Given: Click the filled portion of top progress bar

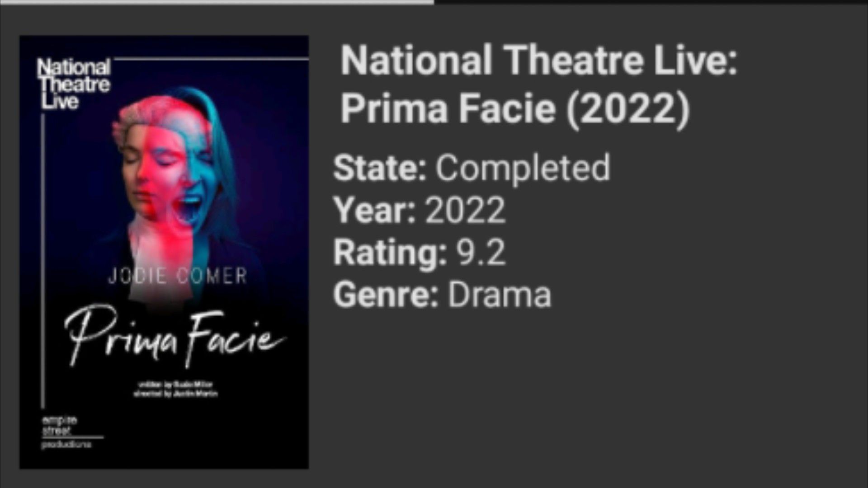Looking at the screenshot, I should 217,2.
